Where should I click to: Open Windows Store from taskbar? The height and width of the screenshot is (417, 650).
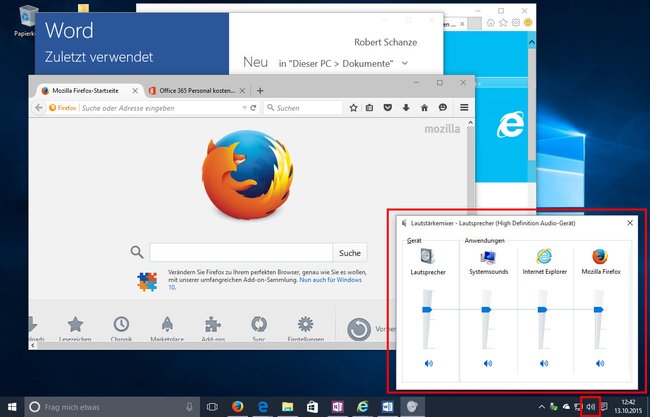(x=312, y=407)
